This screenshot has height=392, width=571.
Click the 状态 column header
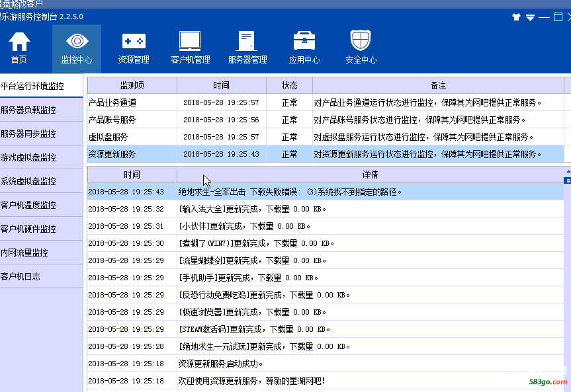[289, 85]
